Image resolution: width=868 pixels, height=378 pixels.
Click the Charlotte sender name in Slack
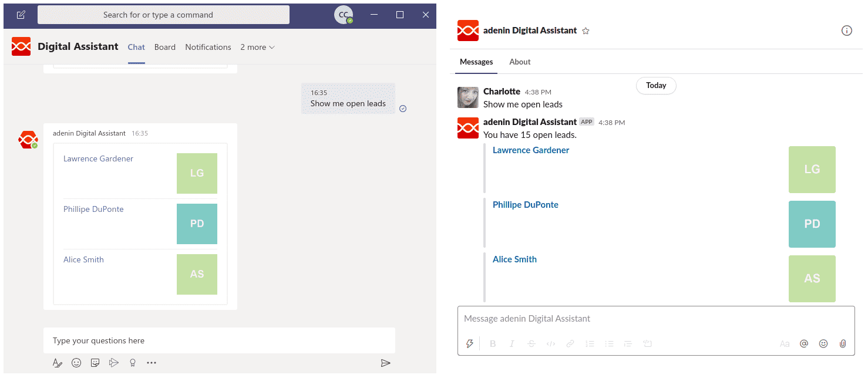(x=502, y=91)
